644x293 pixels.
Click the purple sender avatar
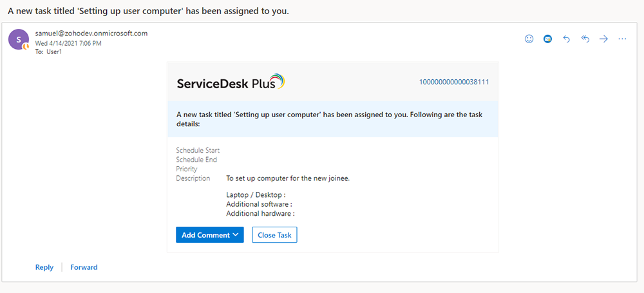tap(18, 39)
